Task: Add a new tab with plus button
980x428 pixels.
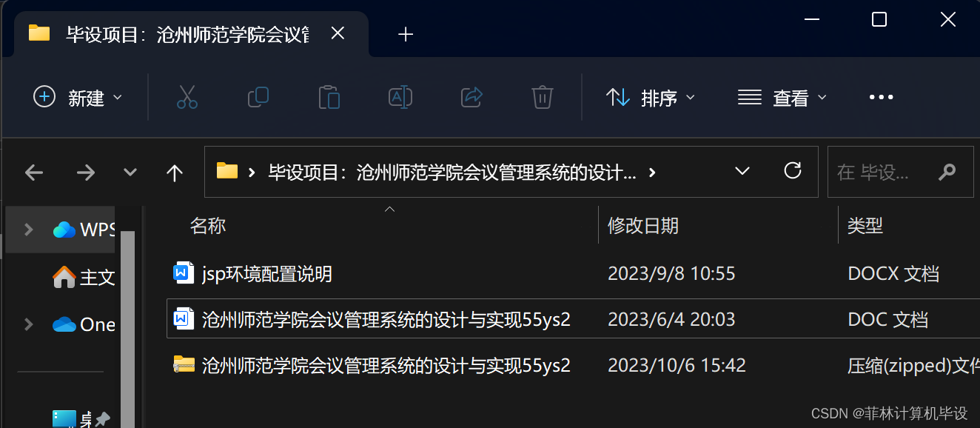Action: pyautogui.click(x=405, y=34)
